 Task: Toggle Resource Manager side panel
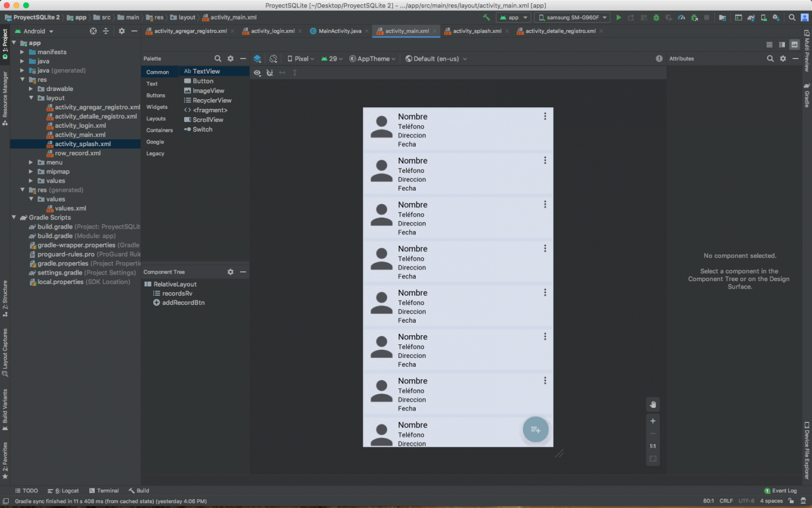click(x=5, y=98)
